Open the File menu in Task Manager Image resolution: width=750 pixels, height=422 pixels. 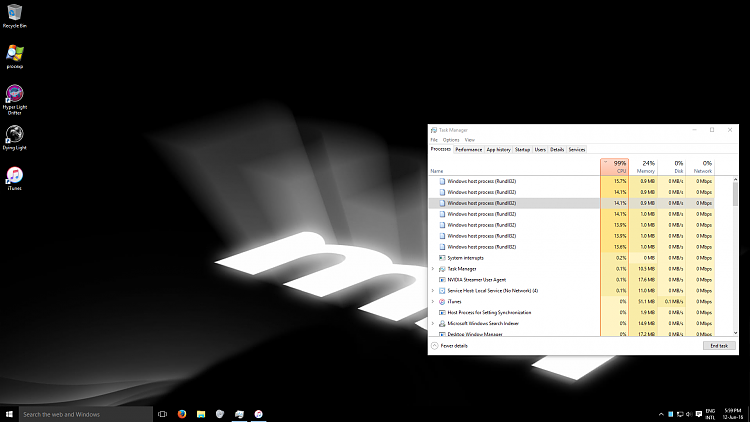point(434,140)
